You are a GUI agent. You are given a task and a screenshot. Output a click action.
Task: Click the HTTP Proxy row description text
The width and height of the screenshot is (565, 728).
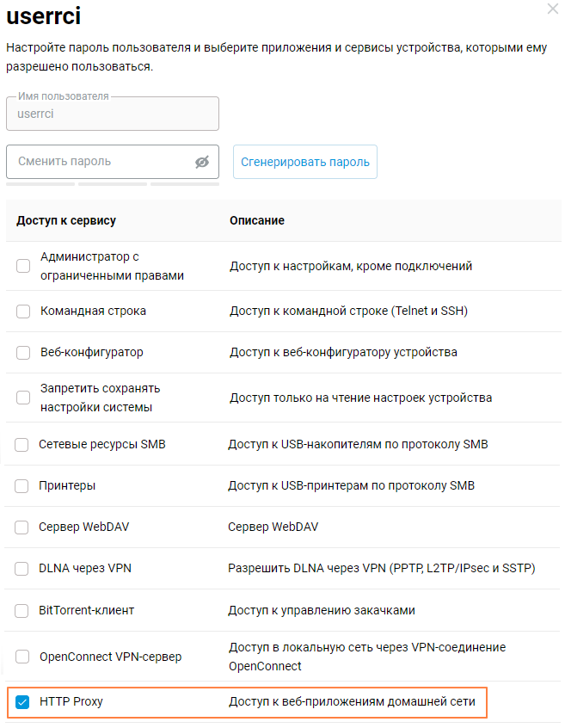(x=351, y=702)
